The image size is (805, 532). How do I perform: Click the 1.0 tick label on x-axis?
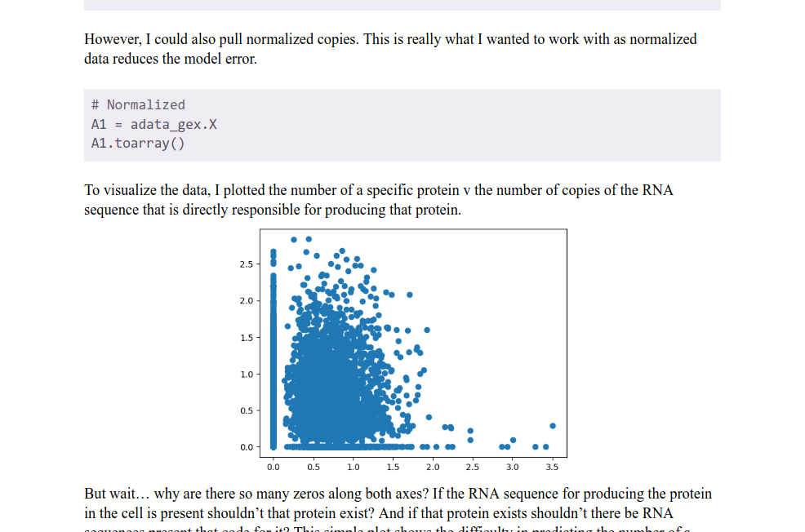(x=354, y=468)
